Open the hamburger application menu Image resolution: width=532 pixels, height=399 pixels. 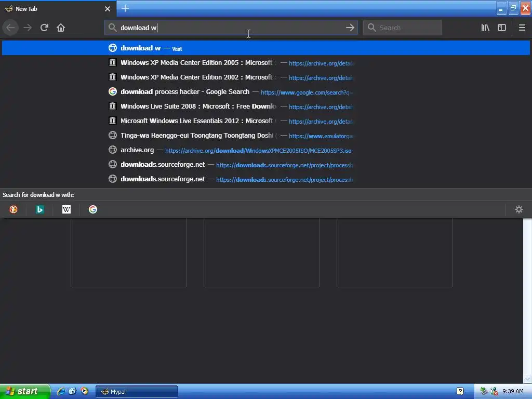(522, 28)
